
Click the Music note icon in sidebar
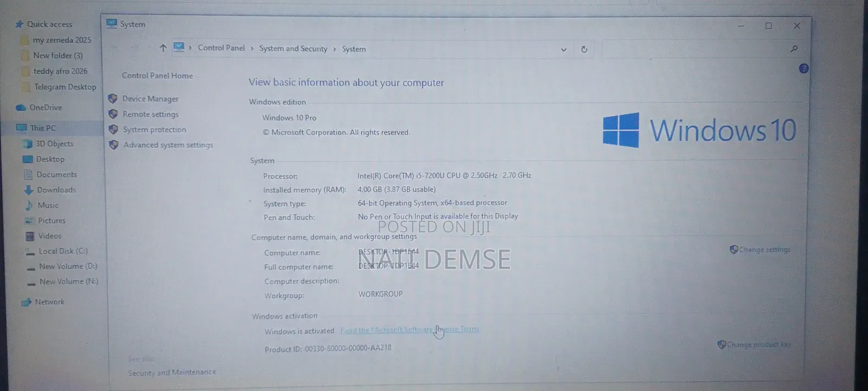(x=29, y=205)
